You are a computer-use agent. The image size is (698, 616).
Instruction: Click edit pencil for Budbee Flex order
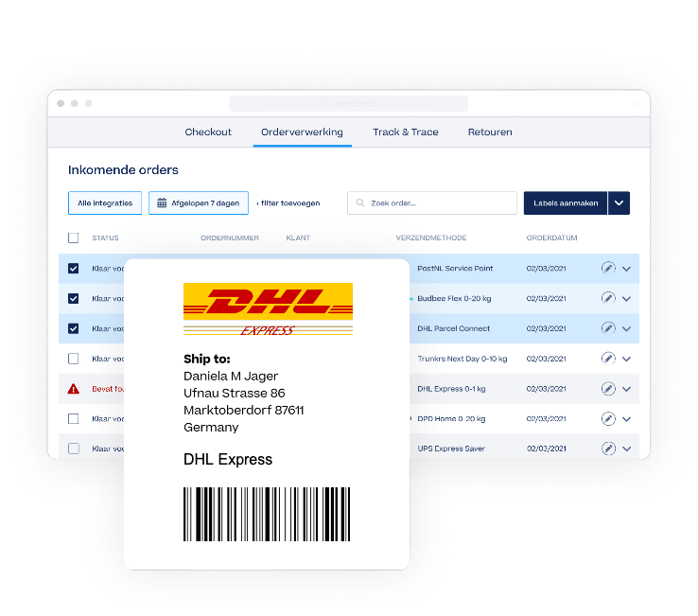point(608,298)
